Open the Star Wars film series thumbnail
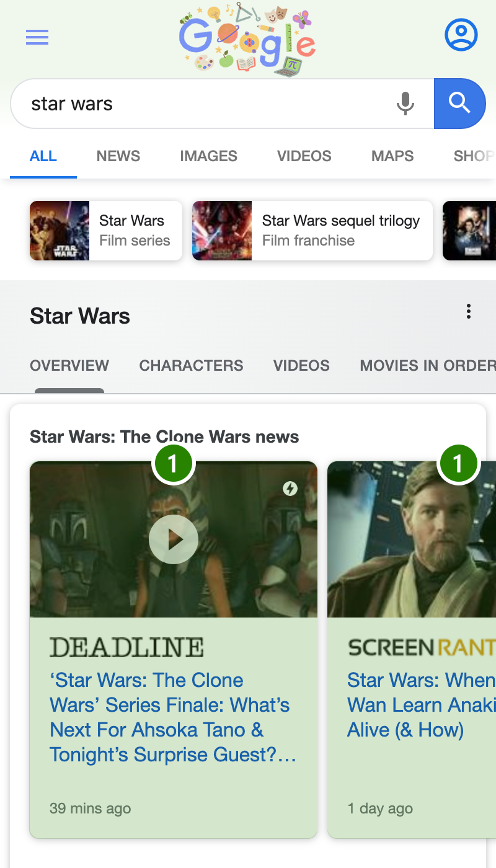496x868 pixels. [x=60, y=231]
